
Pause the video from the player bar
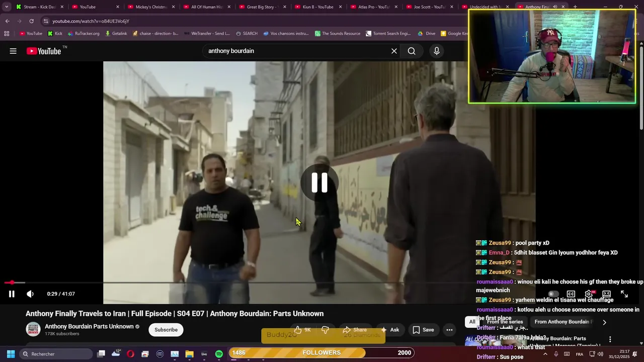coord(12,294)
